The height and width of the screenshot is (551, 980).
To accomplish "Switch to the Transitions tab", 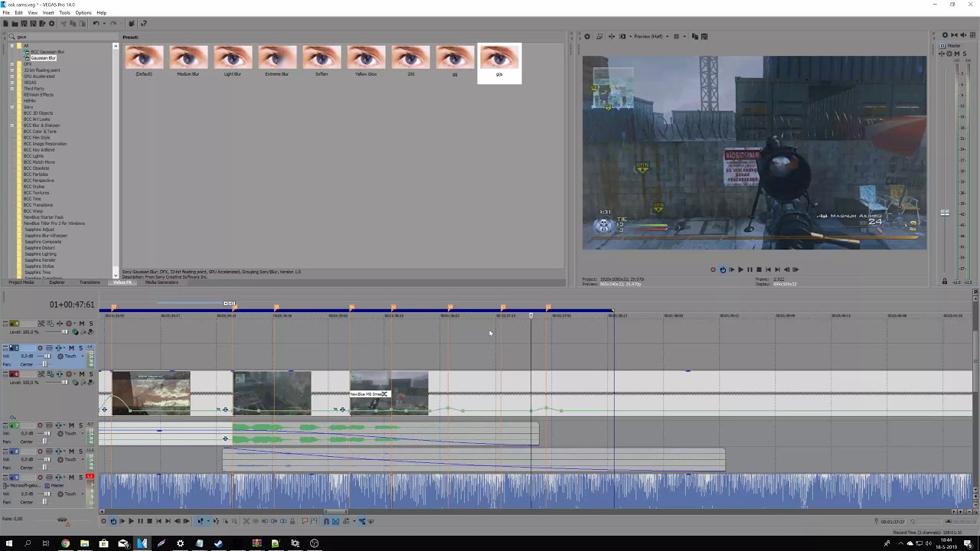I will point(90,282).
